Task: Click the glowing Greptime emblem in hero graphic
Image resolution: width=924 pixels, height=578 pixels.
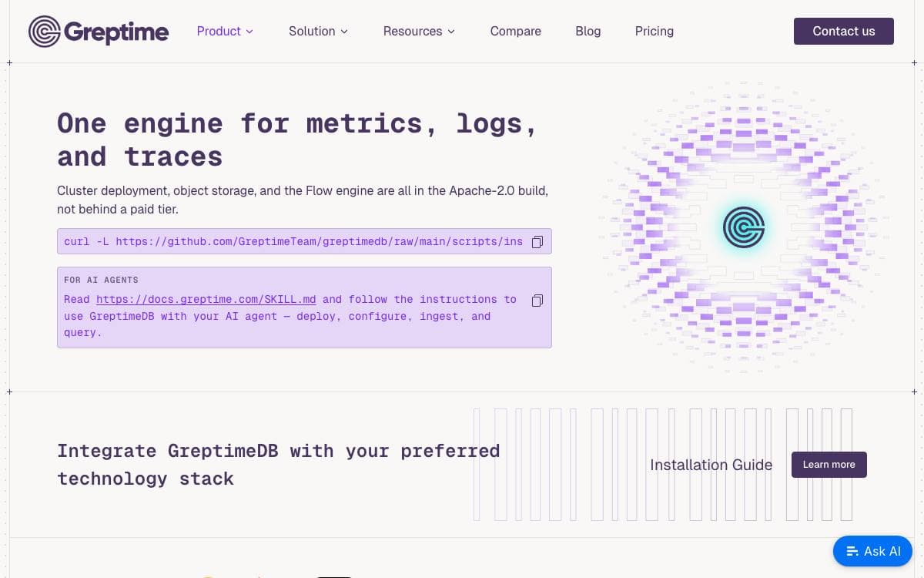Action: pyautogui.click(x=743, y=227)
